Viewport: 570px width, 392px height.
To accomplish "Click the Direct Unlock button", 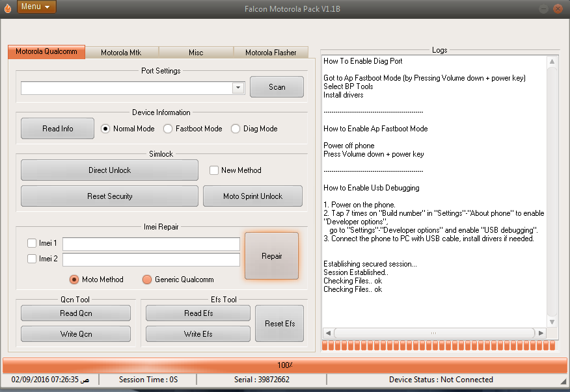I will click(x=109, y=170).
